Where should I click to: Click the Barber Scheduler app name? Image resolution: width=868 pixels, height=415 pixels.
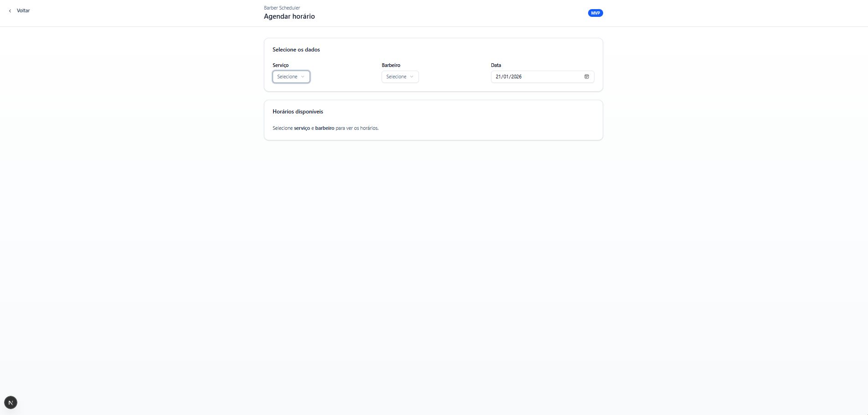pyautogui.click(x=282, y=8)
